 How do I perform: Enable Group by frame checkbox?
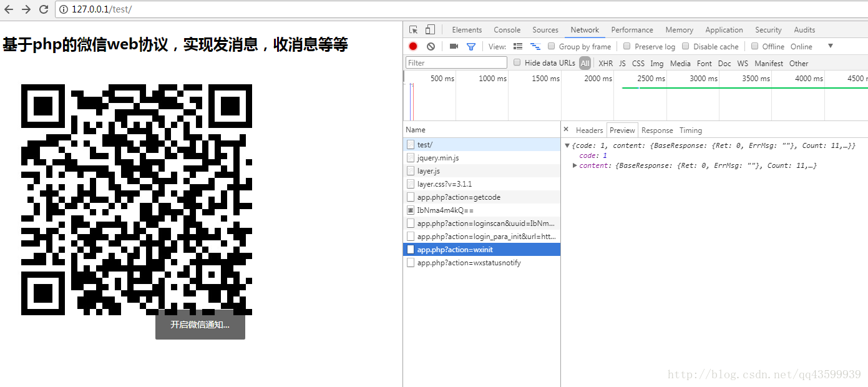[552, 46]
